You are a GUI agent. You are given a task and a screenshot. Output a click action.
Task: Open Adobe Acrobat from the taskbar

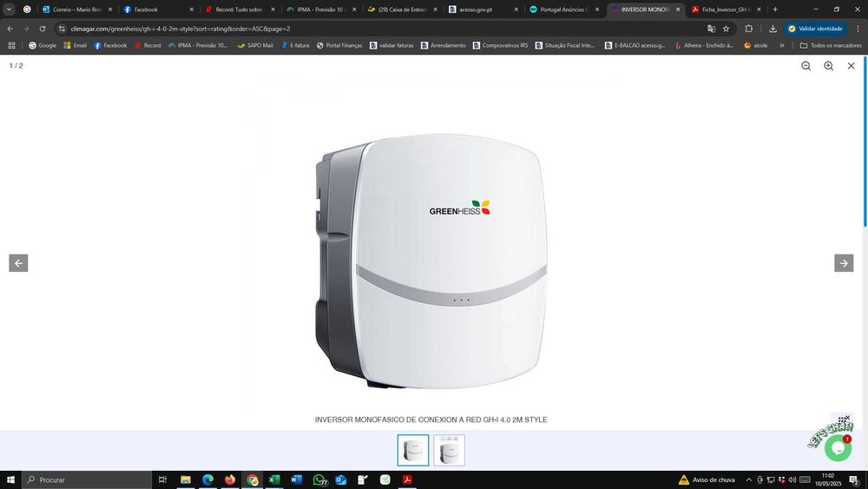click(x=407, y=479)
